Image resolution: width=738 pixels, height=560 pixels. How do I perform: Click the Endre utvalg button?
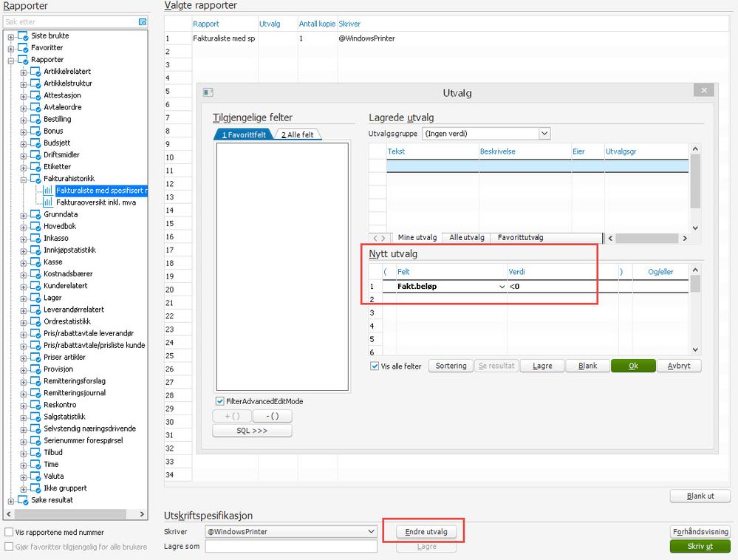pos(426,532)
